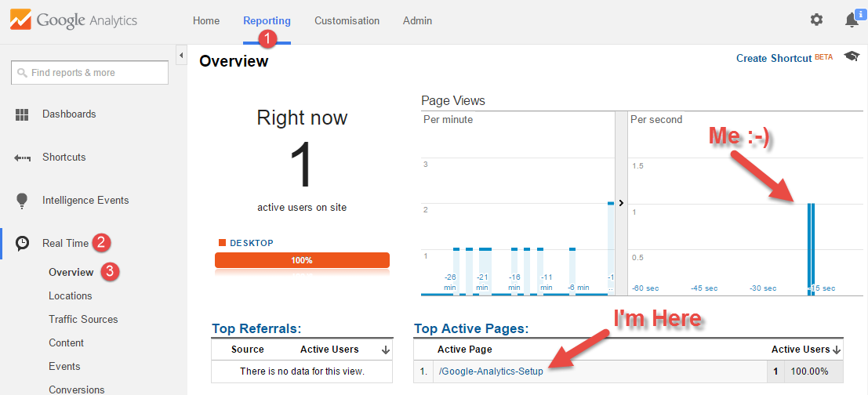The image size is (868, 395).
Task: Expand the Real Time section
Action: pyautogui.click(x=65, y=243)
